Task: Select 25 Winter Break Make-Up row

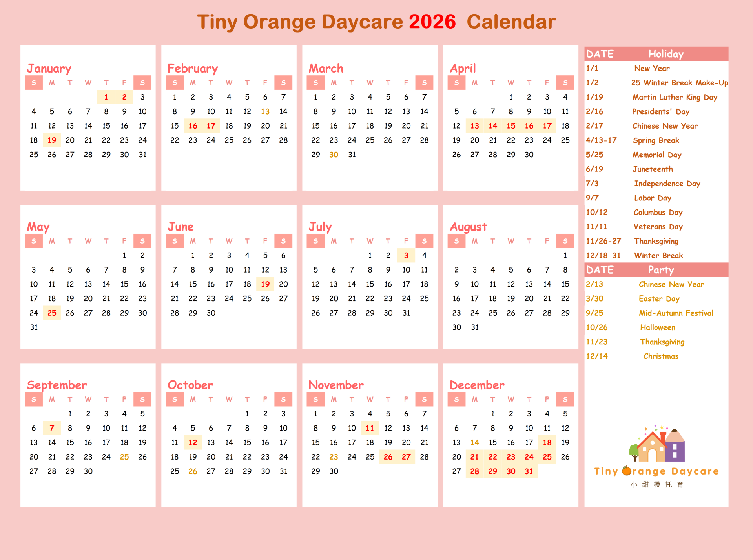Action: [656, 83]
